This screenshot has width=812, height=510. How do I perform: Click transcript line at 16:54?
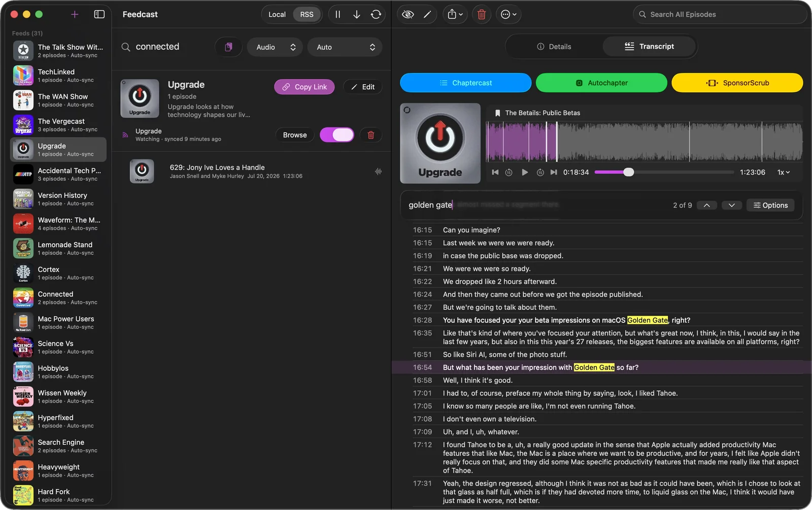pyautogui.click(x=601, y=367)
